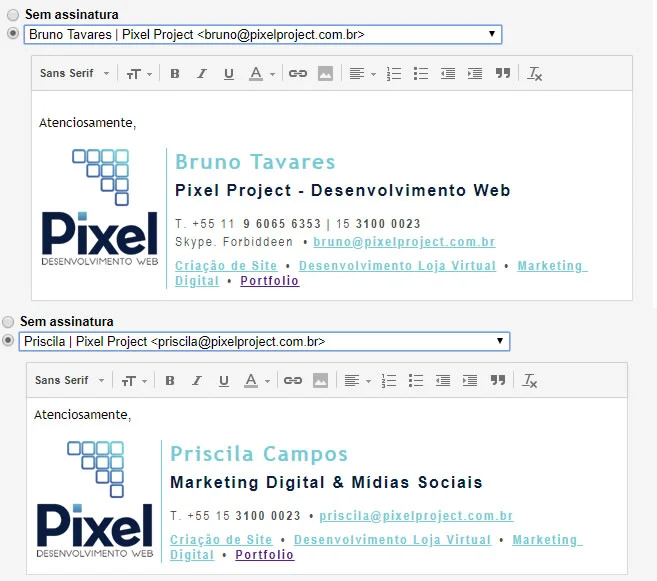657x581 pixels.
Task: Open text size menu in Bruno signature toolbar
Action: coord(139,74)
